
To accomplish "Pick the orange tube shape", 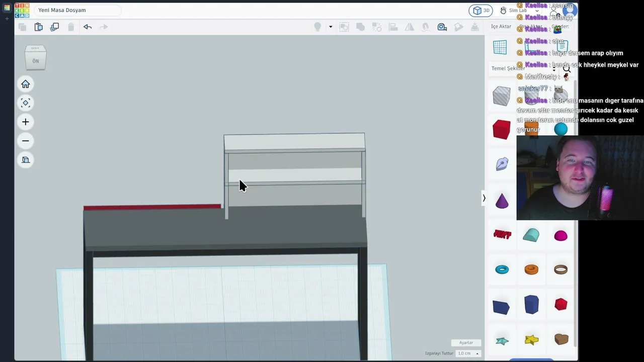I will [531, 269].
